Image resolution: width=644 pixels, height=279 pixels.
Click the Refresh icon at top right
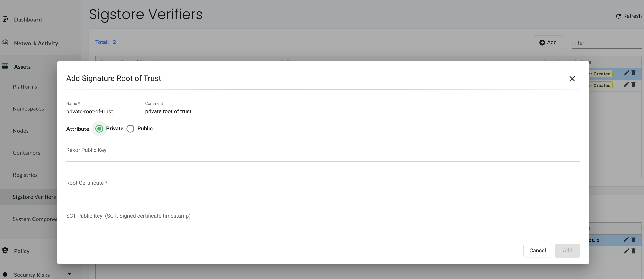click(618, 16)
